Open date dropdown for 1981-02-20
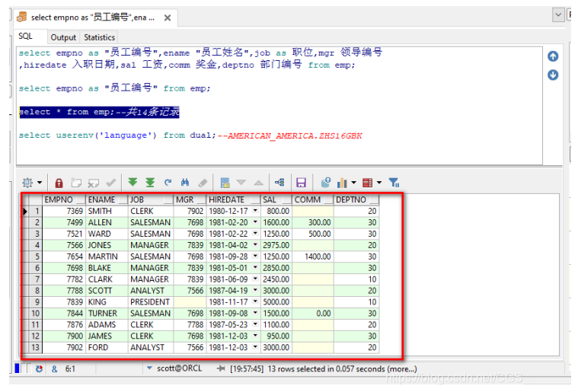The image size is (578, 392). pos(255,222)
